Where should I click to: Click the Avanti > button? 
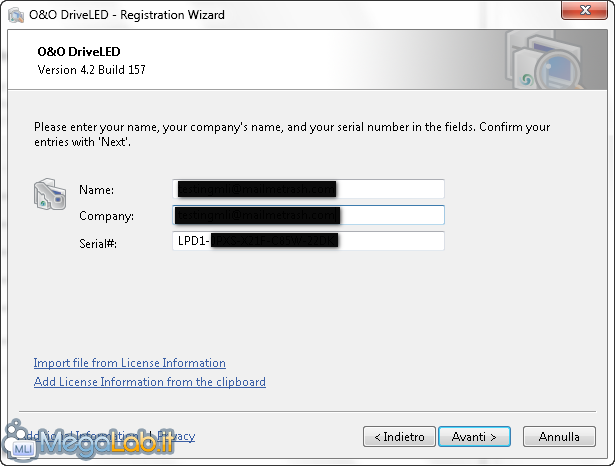click(x=474, y=437)
